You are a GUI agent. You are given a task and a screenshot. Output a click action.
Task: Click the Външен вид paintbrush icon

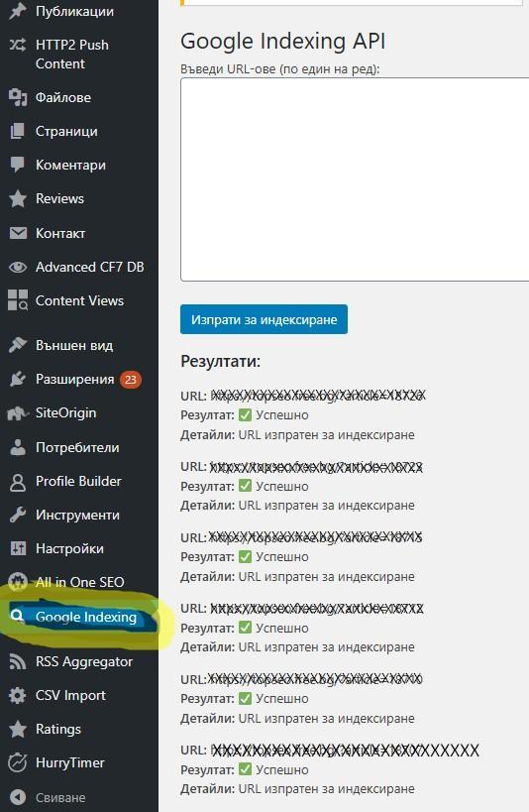pos(18,345)
